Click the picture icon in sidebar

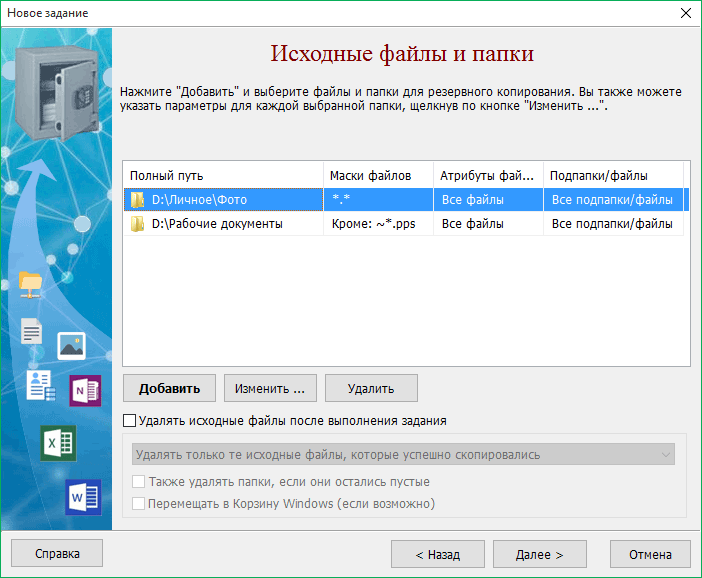coord(72,346)
